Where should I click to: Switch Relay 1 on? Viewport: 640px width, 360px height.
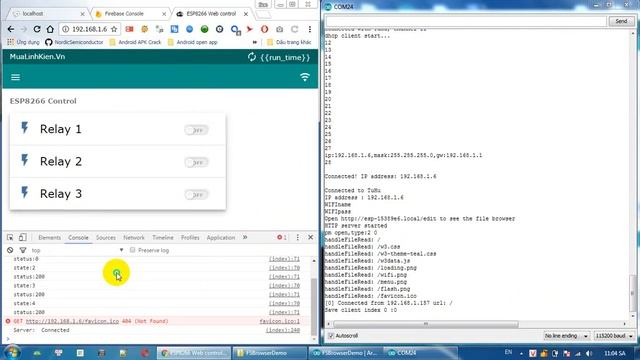point(196,130)
